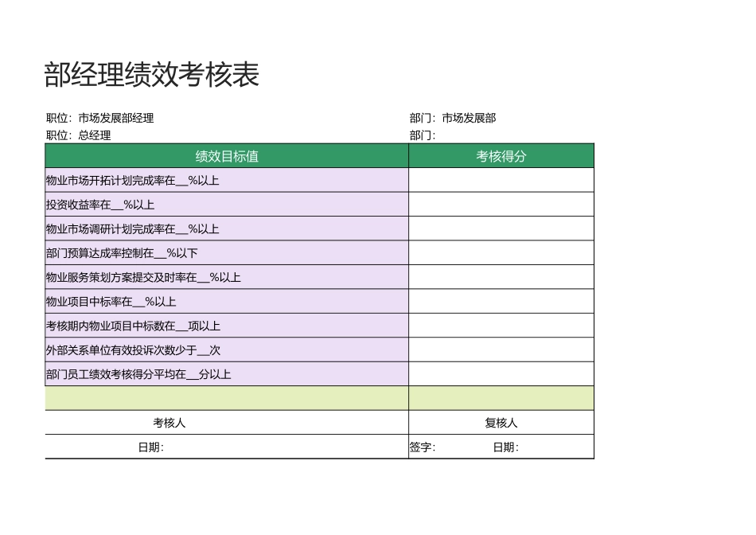This screenshot has height=535, width=756.
Task: Select the 绩效目标值 column header
Action: [225, 156]
